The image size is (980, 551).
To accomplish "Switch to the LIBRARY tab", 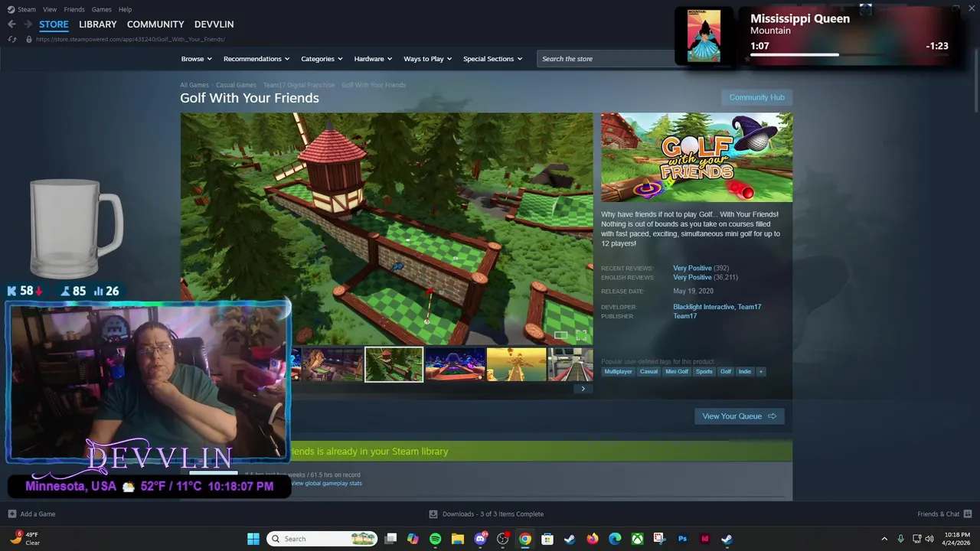I will (98, 24).
